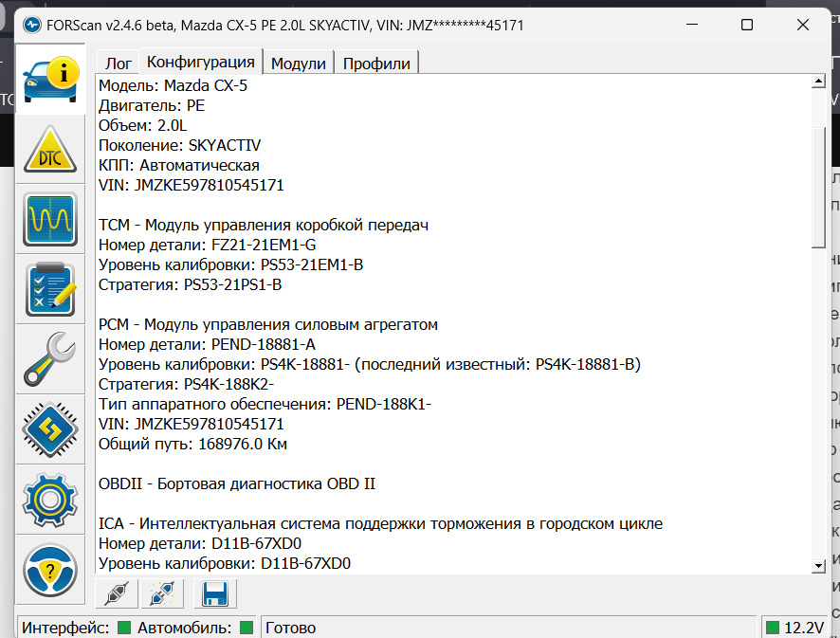This screenshot has width=840, height=638.
Task: Click strategy PS4K-188K2- line
Action: [x=187, y=384]
